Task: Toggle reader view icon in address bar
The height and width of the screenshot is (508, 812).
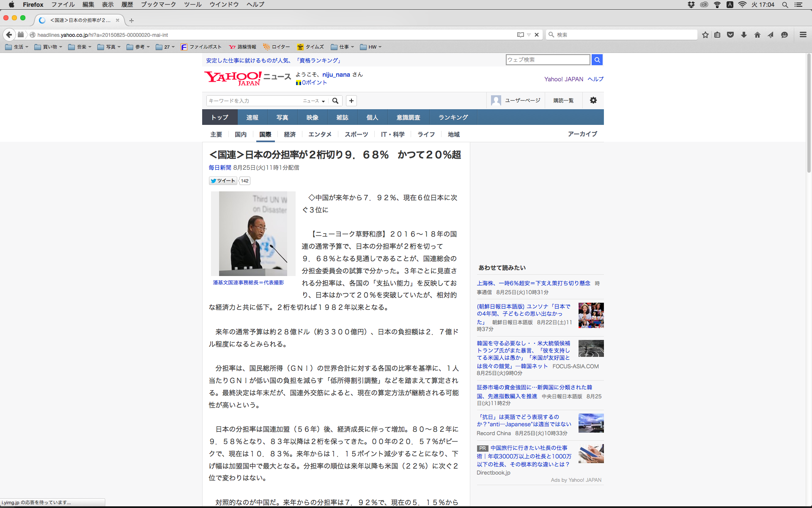Action: (x=520, y=35)
